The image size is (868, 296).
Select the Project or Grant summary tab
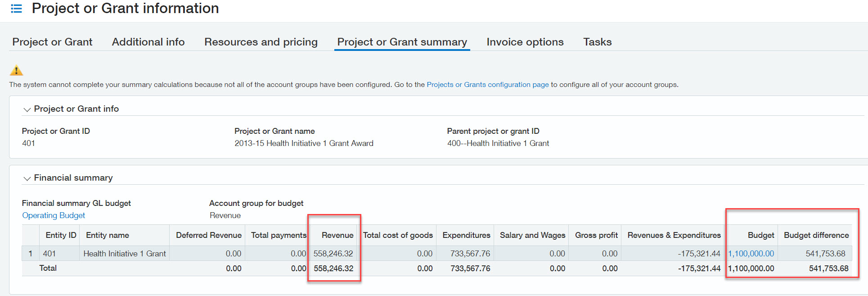coord(402,42)
